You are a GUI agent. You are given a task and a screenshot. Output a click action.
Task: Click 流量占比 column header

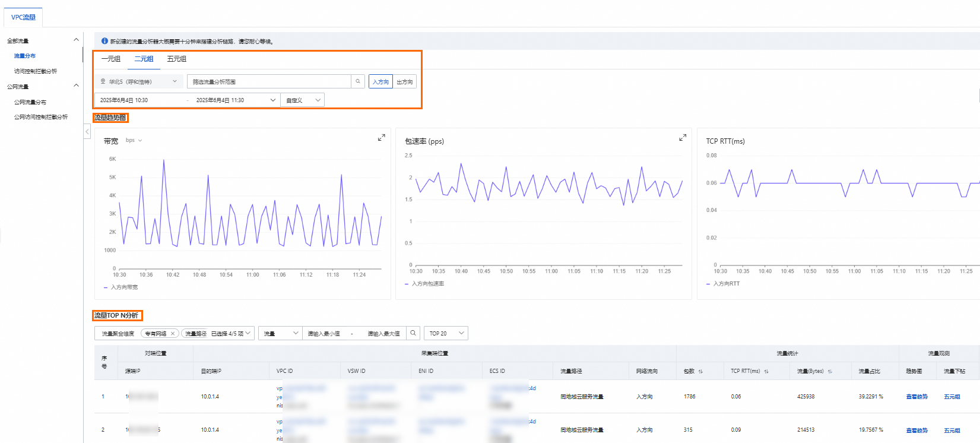click(869, 371)
